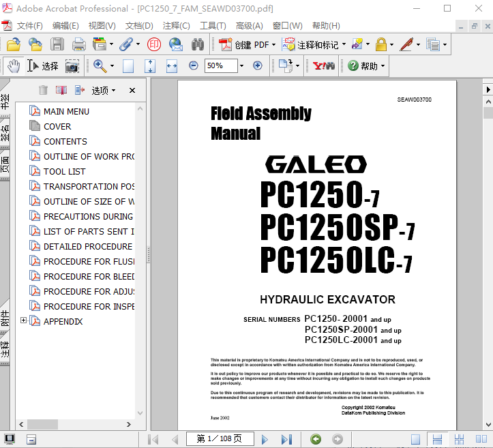The width and height of the screenshot is (493, 448).
Task: Open the 工具(T) menu
Action: click(x=213, y=26)
